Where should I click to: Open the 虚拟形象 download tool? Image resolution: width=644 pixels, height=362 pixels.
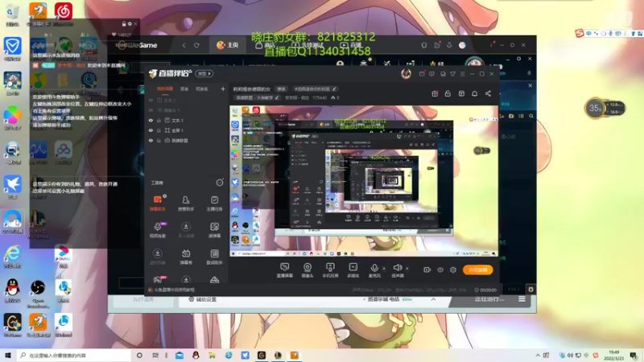coord(157,257)
